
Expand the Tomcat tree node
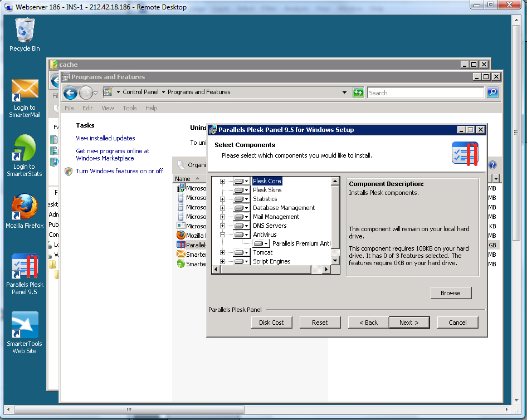(x=222, y=252)
